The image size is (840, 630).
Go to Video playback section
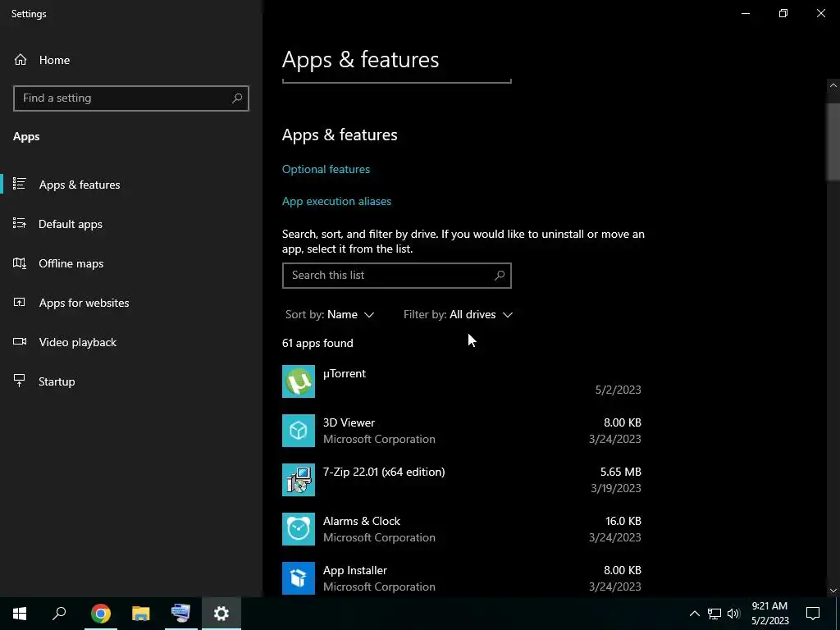(x=78, y=342)
